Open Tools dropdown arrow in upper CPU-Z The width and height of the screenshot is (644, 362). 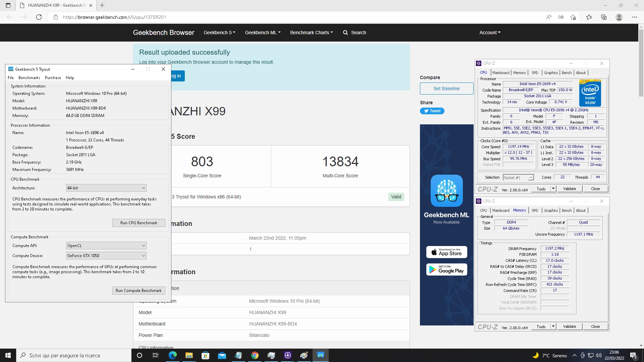click(x=553, y=189)
